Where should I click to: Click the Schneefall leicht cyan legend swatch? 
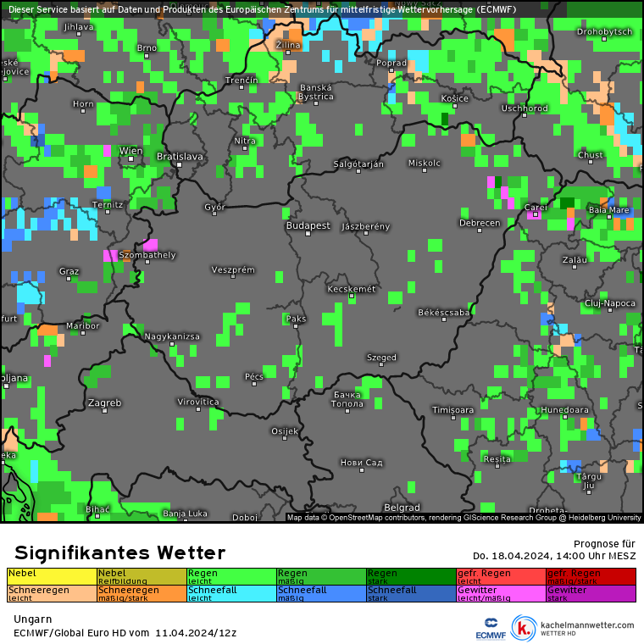(x=231, y=593)
